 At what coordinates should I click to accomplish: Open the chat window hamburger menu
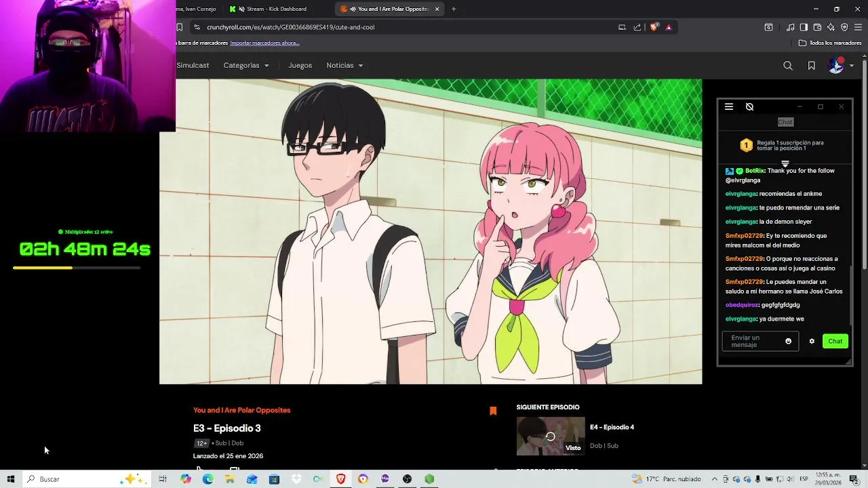pyautogui.click(x=729, y=106)
